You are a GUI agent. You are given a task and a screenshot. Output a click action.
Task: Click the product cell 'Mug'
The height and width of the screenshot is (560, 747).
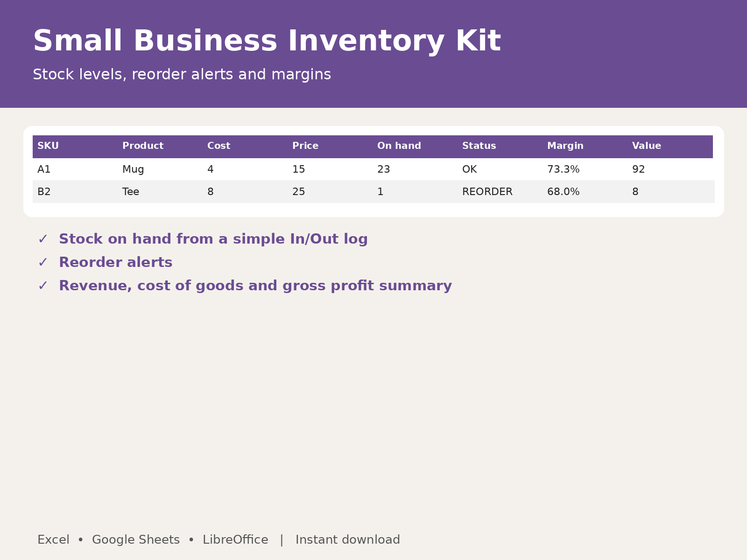tap(133, 169)
